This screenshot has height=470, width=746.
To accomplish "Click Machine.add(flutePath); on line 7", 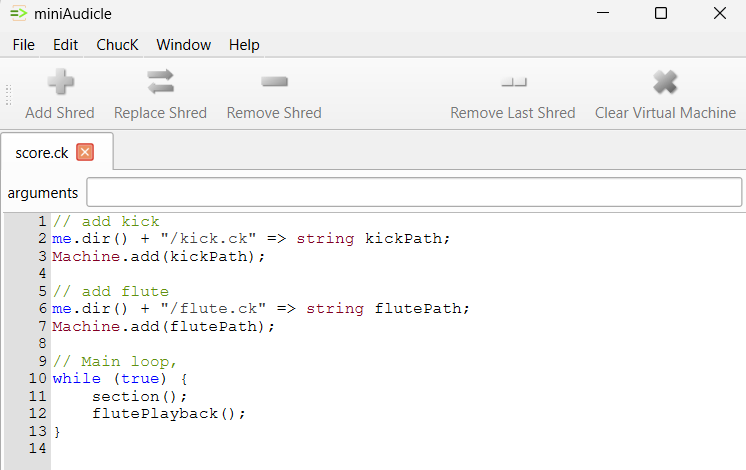I will click(163, 326).
